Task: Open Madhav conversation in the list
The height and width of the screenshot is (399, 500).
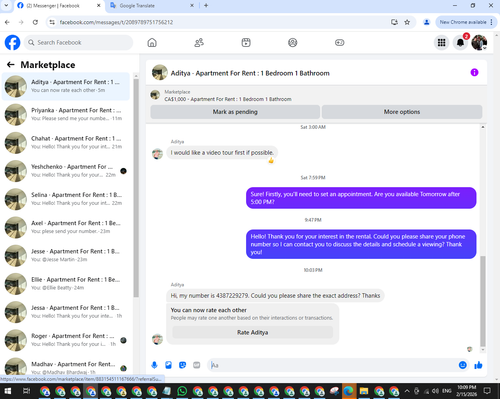Action: tap(66, 367)
